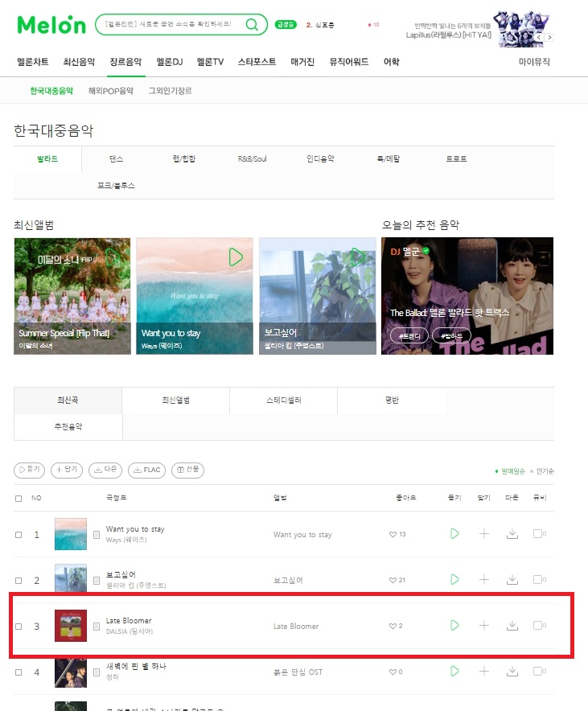Play song number 4 with green play icon
The height and width of the screenshot is (711, 588).
454,671
